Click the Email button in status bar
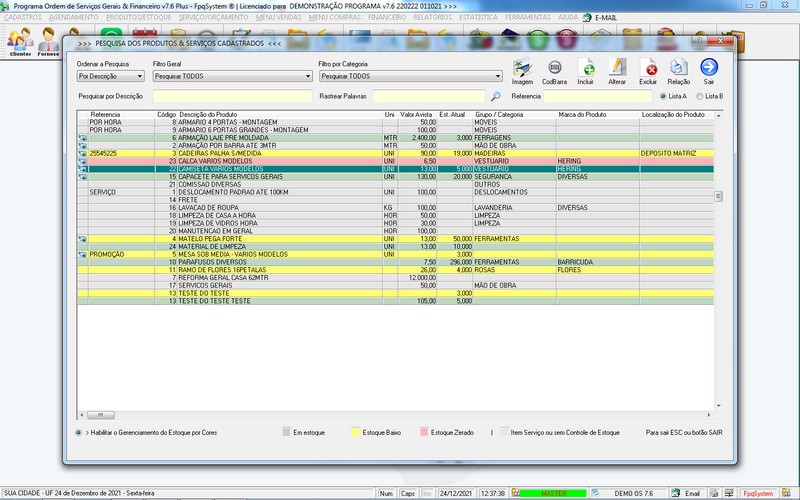The height and width of the screenshot is (500, 800). click(x=685, y=493)
